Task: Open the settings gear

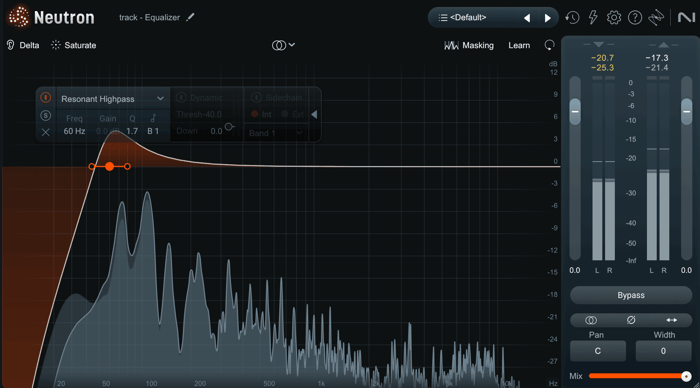Action: point(614,18)
